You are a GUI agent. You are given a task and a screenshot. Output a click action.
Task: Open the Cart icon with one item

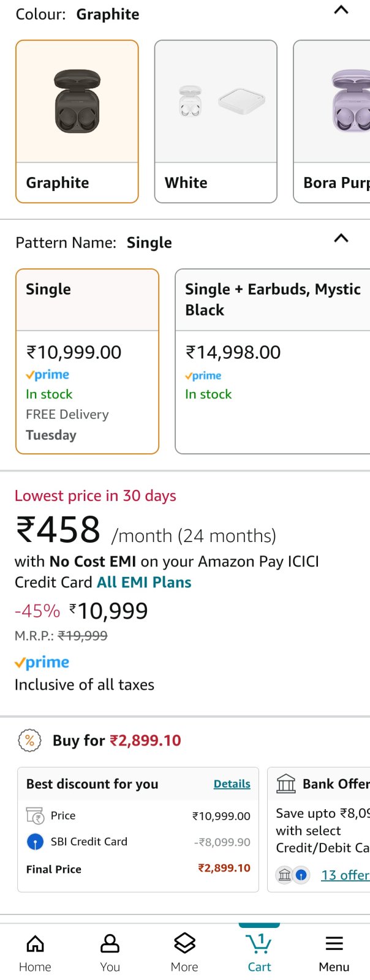click(x=259, y=943)
